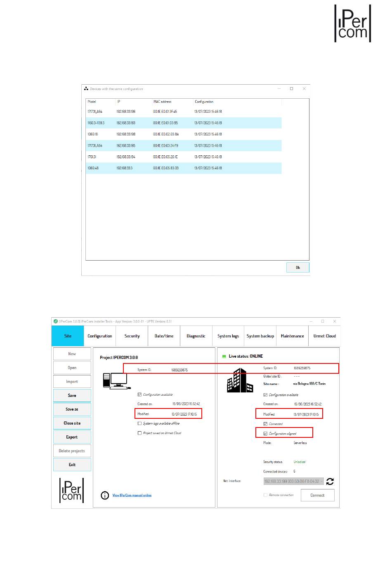Open the System backup tab
Screen dimensions: 392x577
[260, 336]
